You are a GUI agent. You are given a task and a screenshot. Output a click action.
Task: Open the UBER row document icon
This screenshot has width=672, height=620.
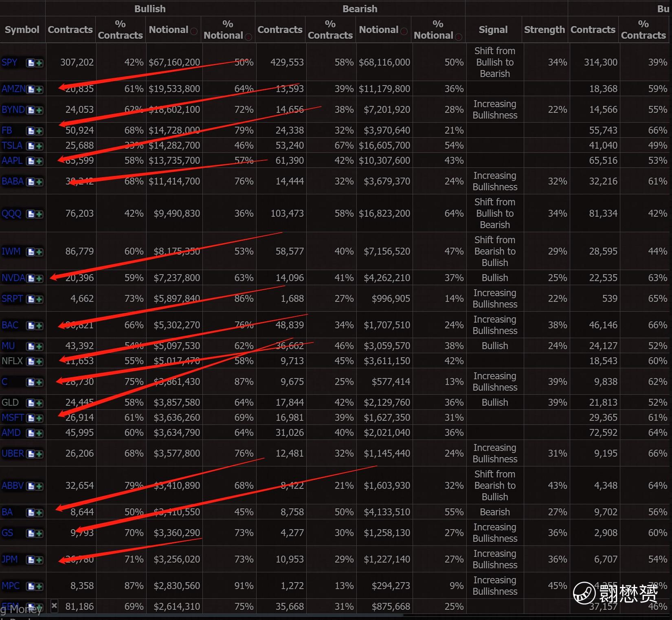coord(31,454)
